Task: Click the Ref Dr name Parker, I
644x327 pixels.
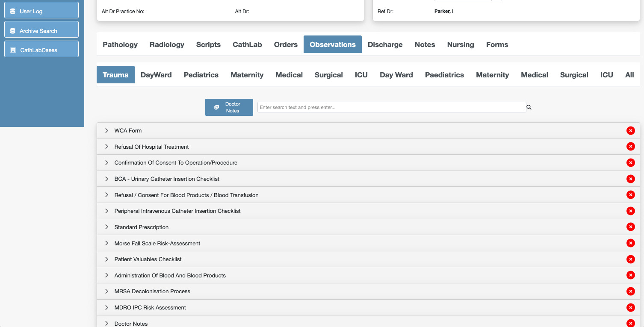Action: click(444, 11)
